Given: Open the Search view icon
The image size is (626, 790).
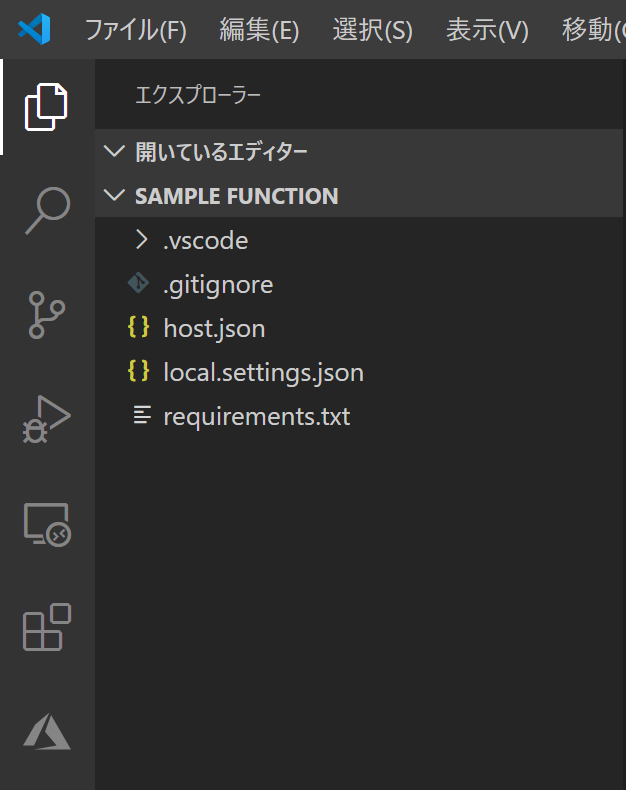Looking at the screenshot, I should 46,210.
